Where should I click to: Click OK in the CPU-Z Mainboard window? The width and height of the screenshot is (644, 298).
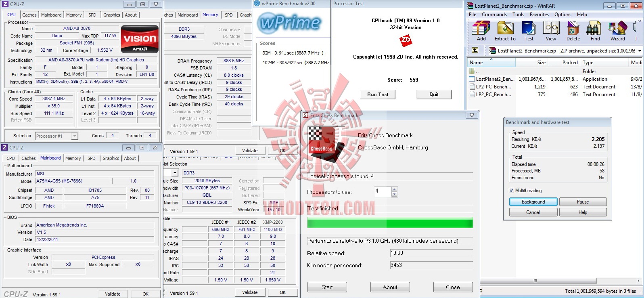coord(146,294)
